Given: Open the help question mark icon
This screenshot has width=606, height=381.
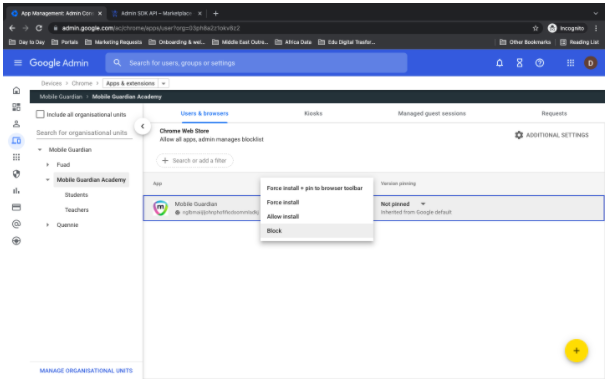Looking at the screenshot, I should 540,63.
